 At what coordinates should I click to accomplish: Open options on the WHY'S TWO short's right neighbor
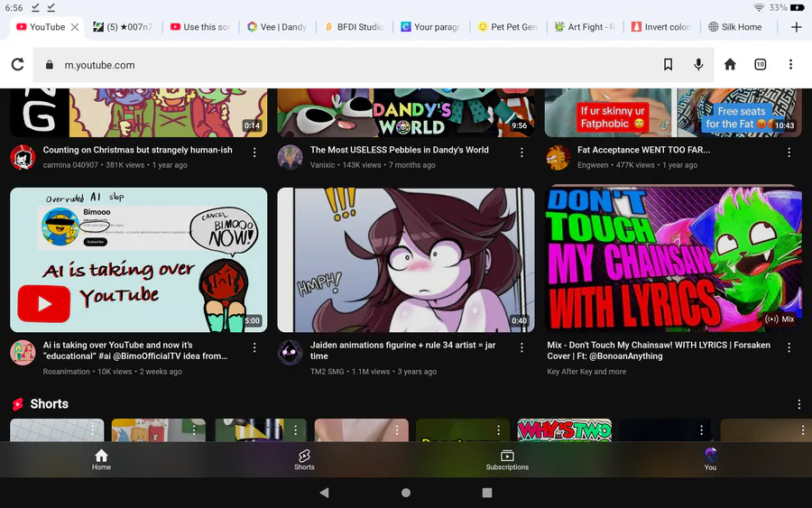tap(701, 429)
